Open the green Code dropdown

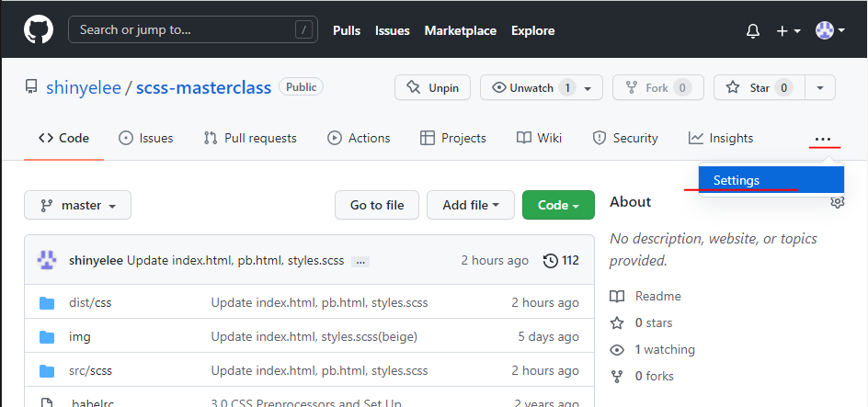coord(558,205)
